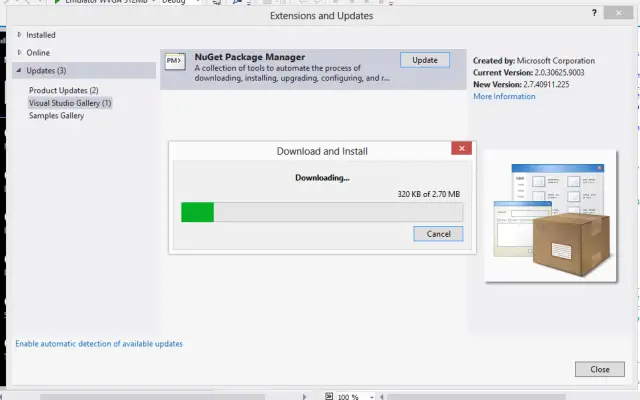Enable automatic detection of available updates

pyautogui.click(x=99, y=344)
